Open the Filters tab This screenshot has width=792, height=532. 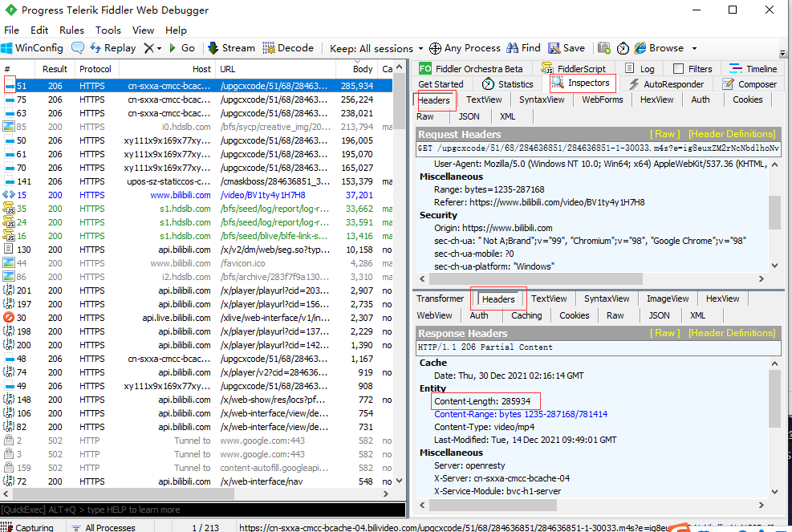point(693,69)
